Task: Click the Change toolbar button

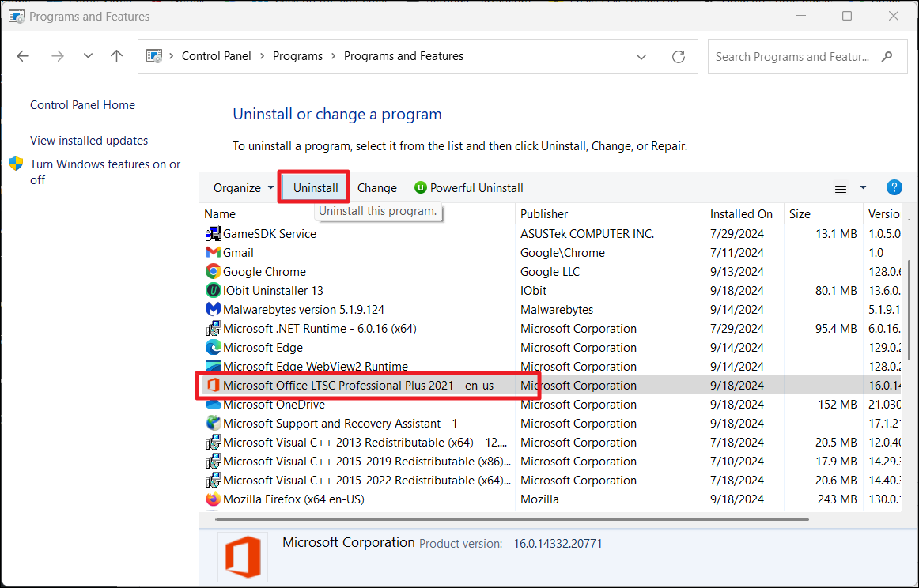Action: [x=377, y=188]
